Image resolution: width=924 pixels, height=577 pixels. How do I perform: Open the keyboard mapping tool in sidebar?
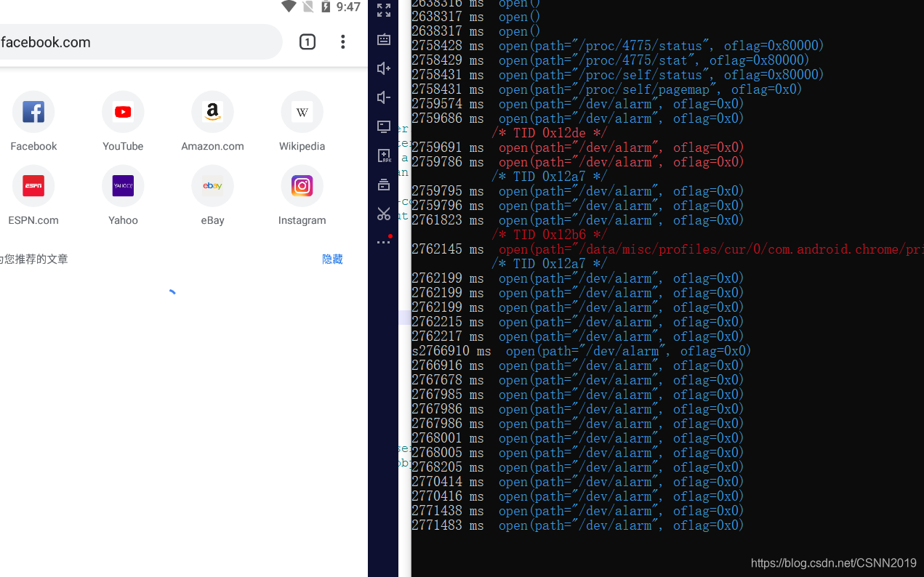[384, 39]
